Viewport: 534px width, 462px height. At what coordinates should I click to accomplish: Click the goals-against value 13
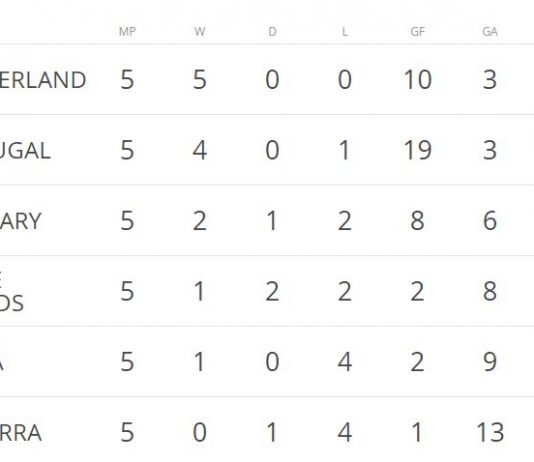click(490, 432)
